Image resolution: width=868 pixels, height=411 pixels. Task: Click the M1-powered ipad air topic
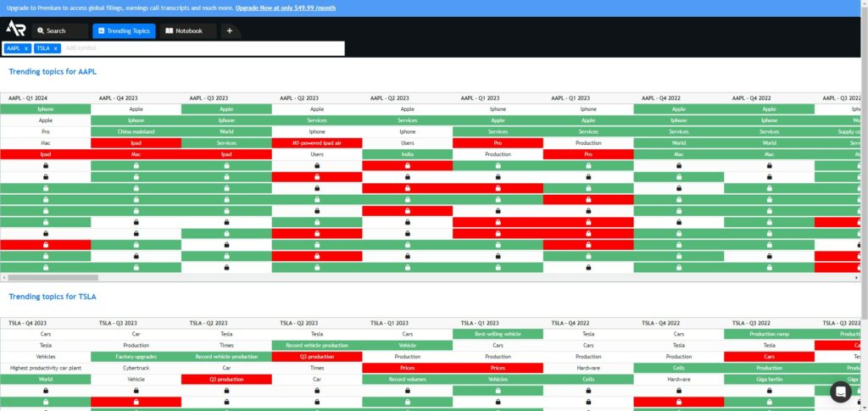(x=317, y=142)
